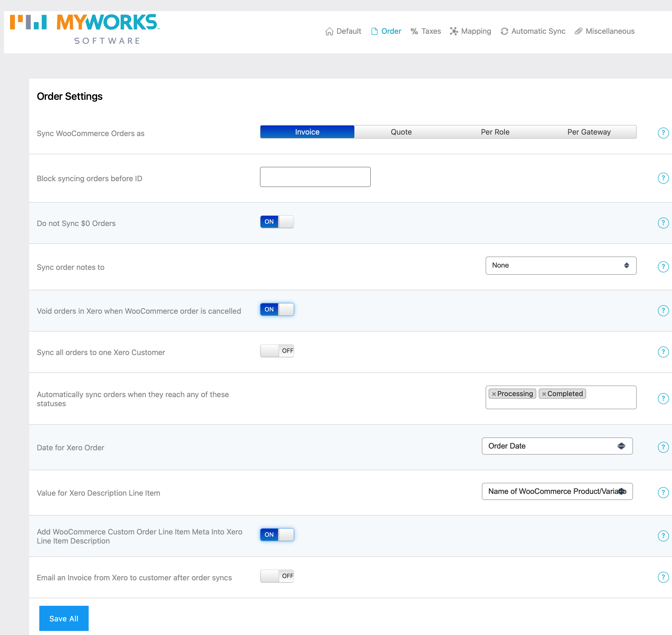Turn off Do not Sync $0 Orders
Viewport: 672px width, 635px height.
[x=277, y=222]
